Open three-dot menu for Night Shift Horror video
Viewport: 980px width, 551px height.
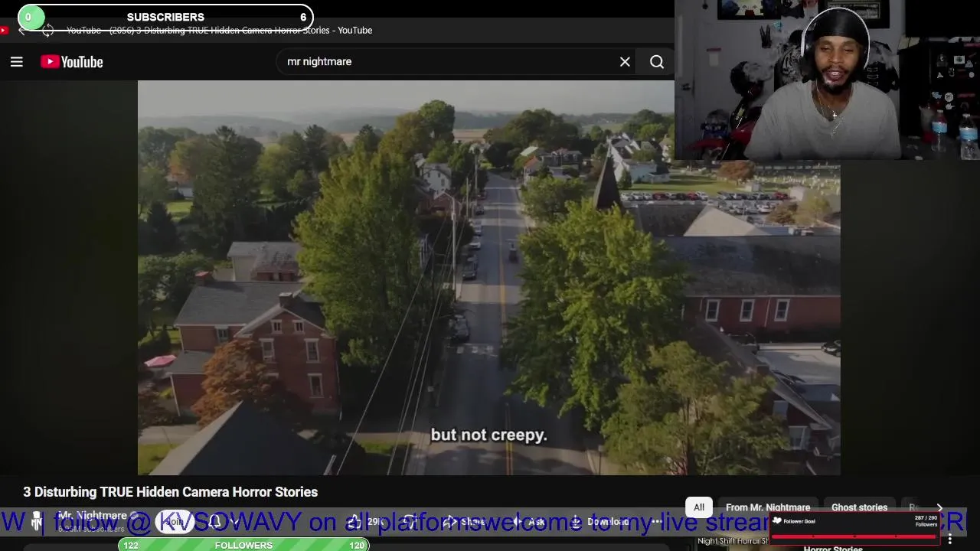tap(950, 540)
